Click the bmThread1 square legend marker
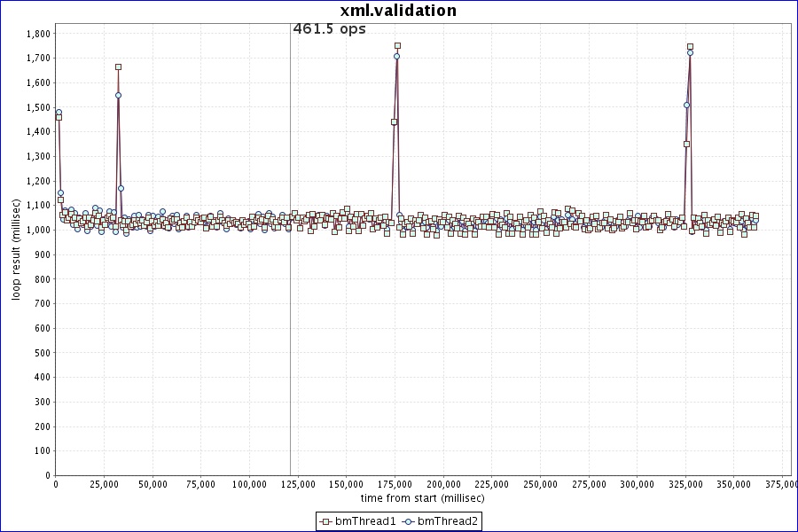The width and height of the screenshot is (798, 532). [326, 521]
